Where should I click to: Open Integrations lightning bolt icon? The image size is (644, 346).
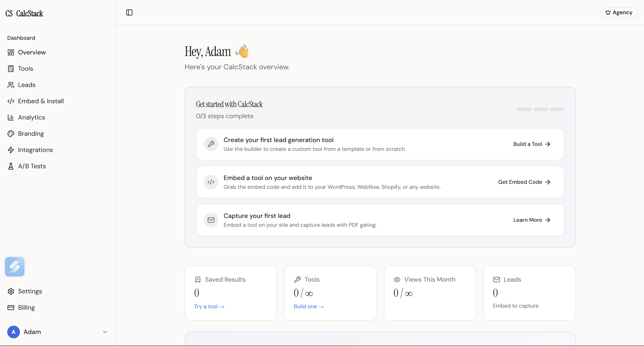tap(11, 150)
